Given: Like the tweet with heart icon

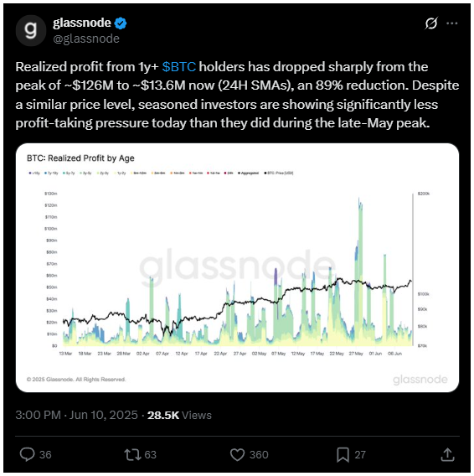Looking at the screenshot, I should tap(237, 454).
